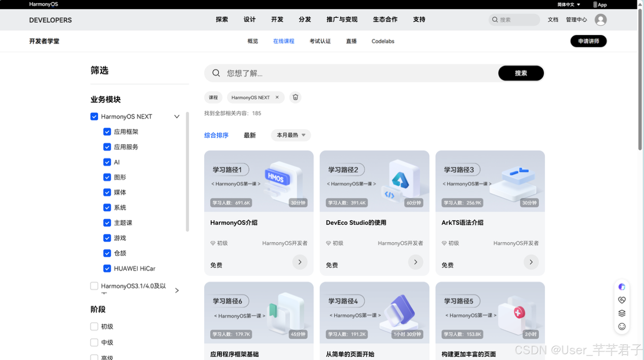Viewport: 644px width, 360px height.
Task: Open the 推广与变现 menu
Action: (342, 19)
